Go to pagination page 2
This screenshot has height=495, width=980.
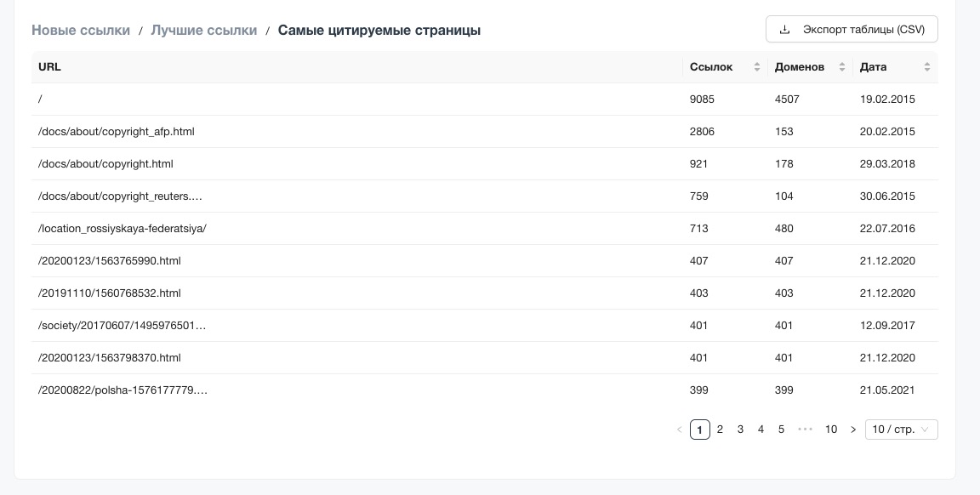[x=720, y=430]
